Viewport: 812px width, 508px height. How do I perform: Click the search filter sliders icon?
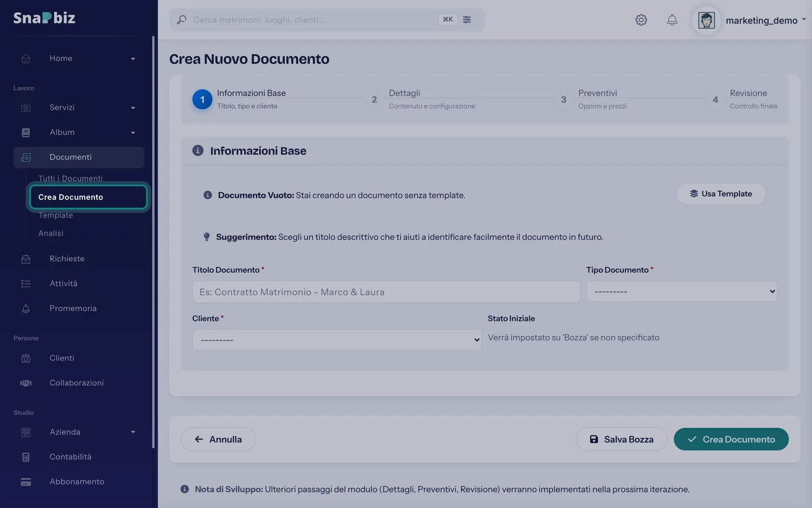click(x=467, y=20)
